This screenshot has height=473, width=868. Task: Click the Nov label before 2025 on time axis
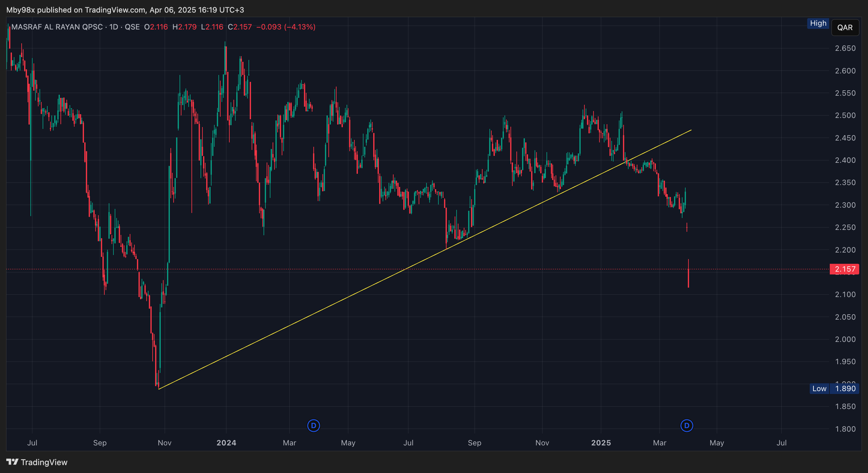542,443
